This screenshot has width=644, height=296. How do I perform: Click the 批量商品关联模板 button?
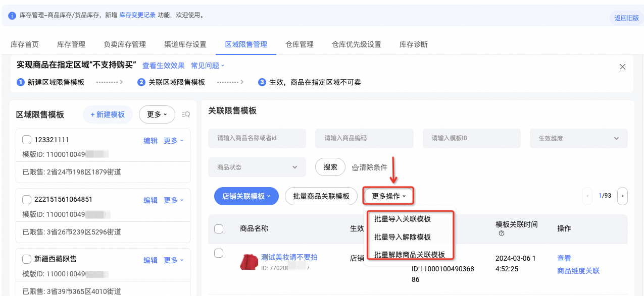[x=321, y=196]
